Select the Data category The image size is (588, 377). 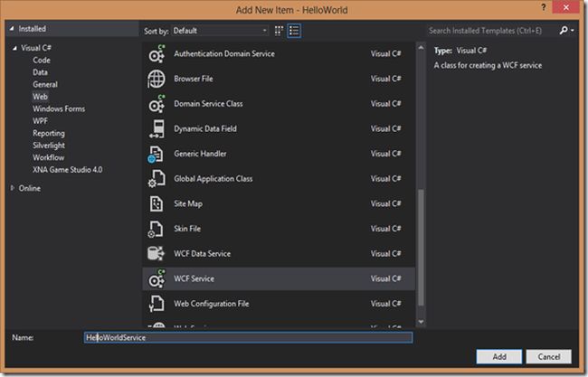pos(40,72)
